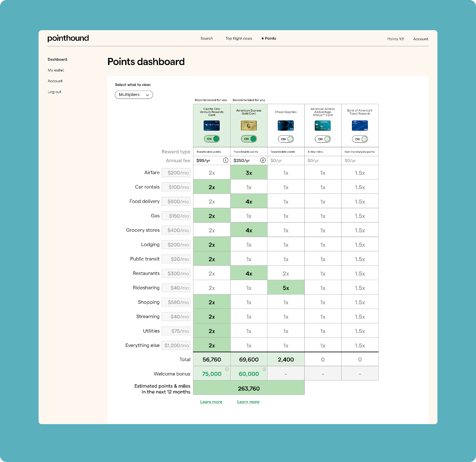The width and height of the screenshot is (476, 462).
Task: Click the Ridesharing $40/mo spending field
Action: tap(176, 288)
